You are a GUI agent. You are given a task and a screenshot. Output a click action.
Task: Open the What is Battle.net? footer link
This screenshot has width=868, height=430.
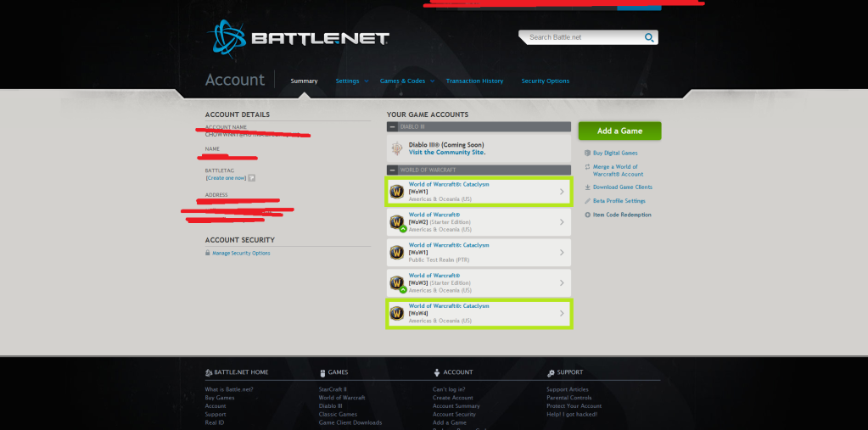coord(229,389)
